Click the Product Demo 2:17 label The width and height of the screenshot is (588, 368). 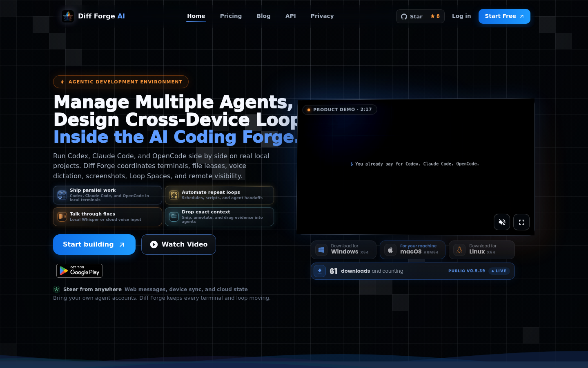click(340, 110)
